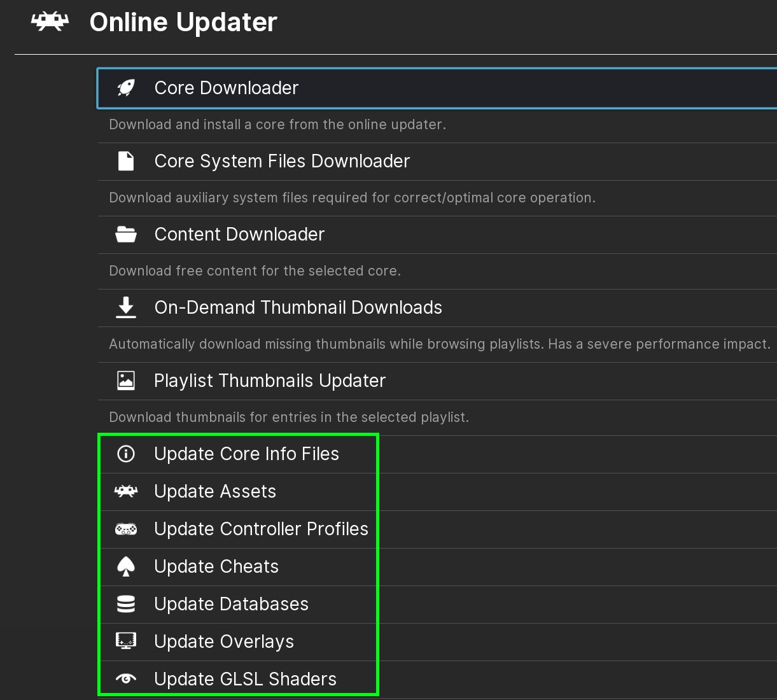The height and width of the screenshot is (700, 777).
Task: Click the description 'Download auxiliary system files required...'
Action: (353, 198)
